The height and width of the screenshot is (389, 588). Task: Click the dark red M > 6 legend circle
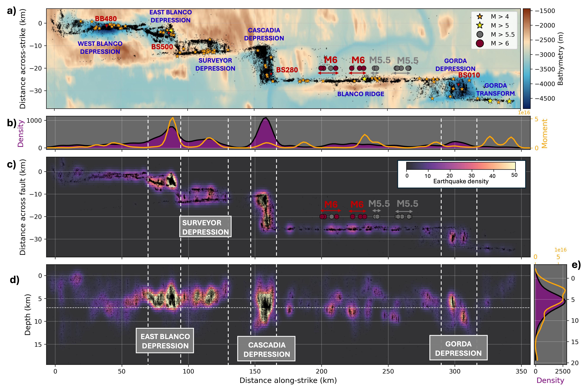point(480,43)
